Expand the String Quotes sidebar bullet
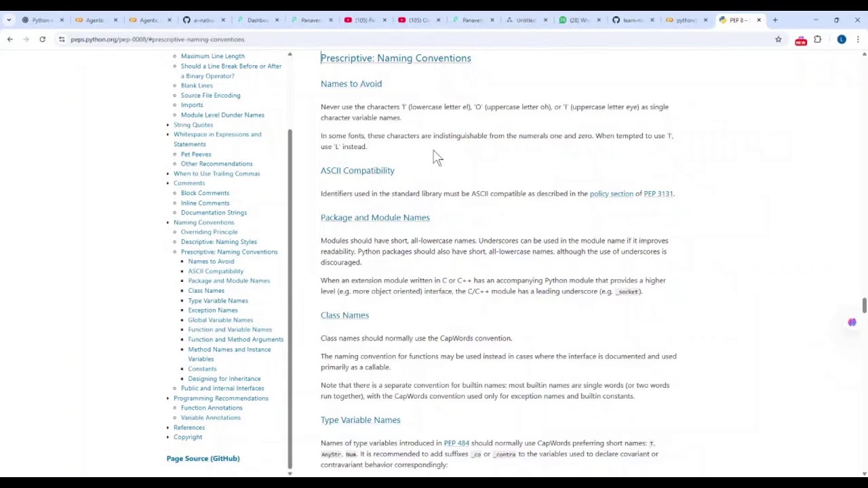This screenshot has width=868, height=488. click(x=168, y=125)
